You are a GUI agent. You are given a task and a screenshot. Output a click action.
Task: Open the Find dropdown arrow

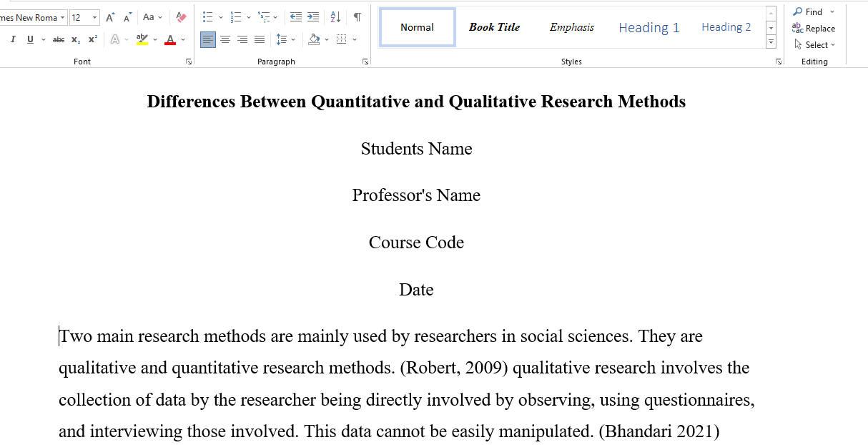(x=832, y=12)
